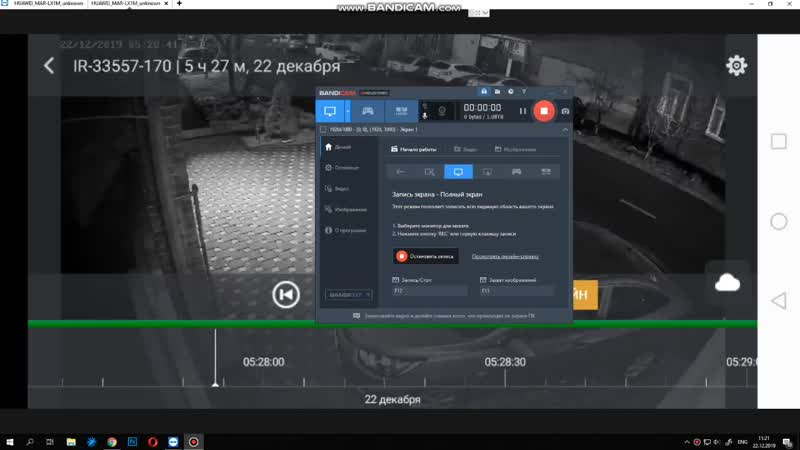
Task: Click the timeline marker at 05:28:30
Action: [x=505, y=362]
